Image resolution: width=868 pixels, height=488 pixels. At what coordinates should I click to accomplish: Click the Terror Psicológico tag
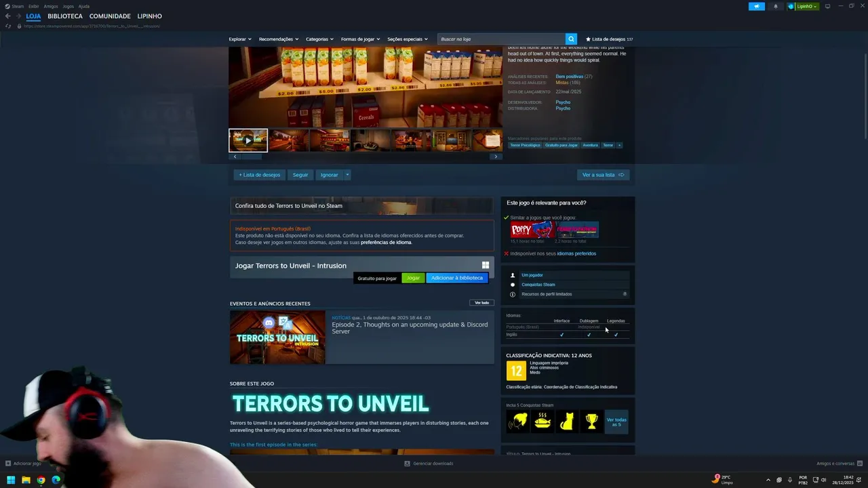(x=526, y=145)
